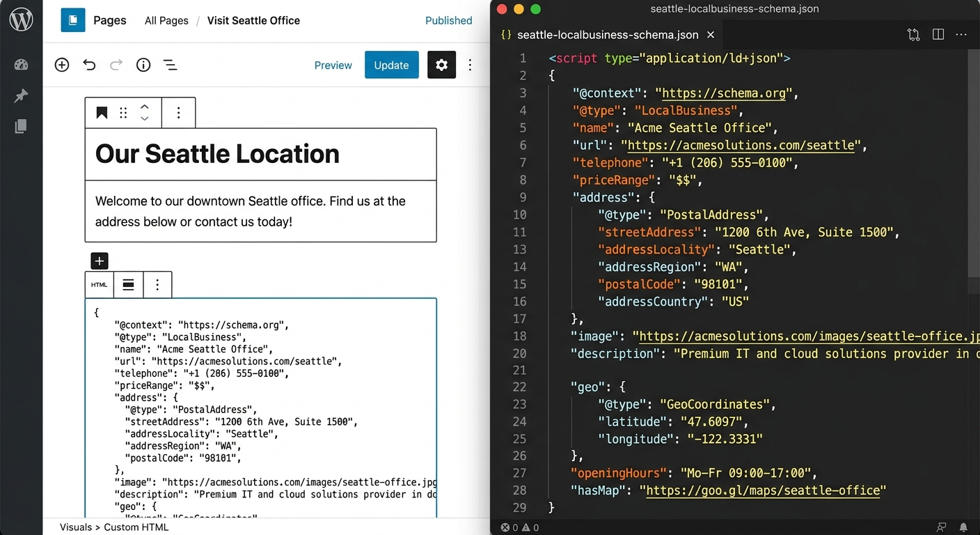Click the Pages title in header
Screen dimensions: 980x535
[x=110, y=20]
